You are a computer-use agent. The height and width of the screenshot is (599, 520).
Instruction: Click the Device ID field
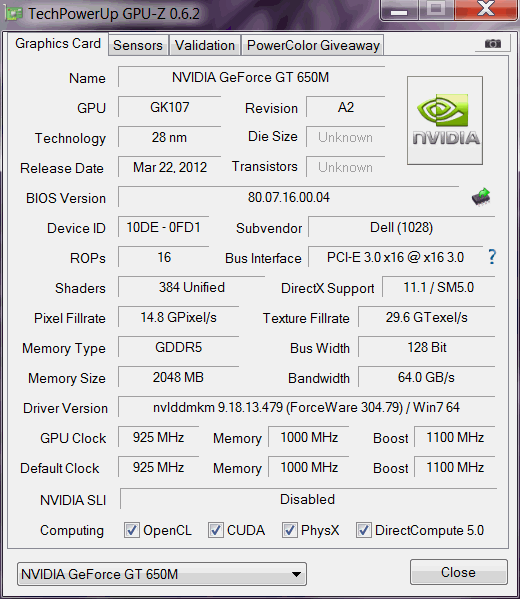(x=164, y=227)
